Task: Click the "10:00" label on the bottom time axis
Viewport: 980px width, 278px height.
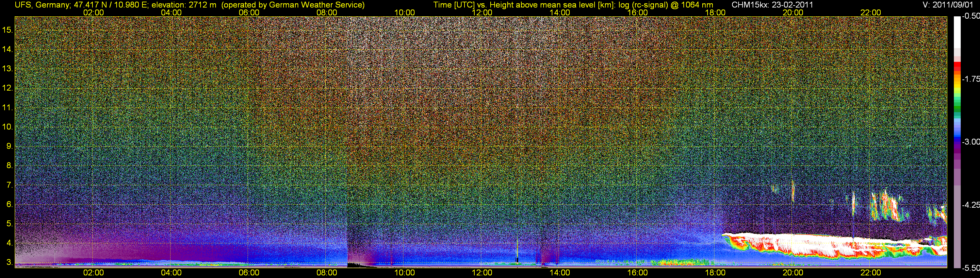Action: [404, 273]
